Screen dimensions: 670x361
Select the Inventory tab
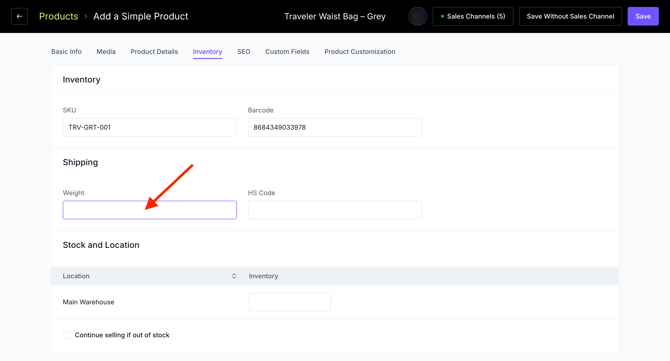click(x=207, y=52)
